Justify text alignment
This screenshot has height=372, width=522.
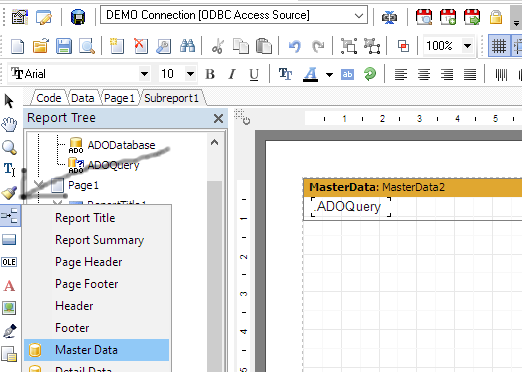(470, 74)
